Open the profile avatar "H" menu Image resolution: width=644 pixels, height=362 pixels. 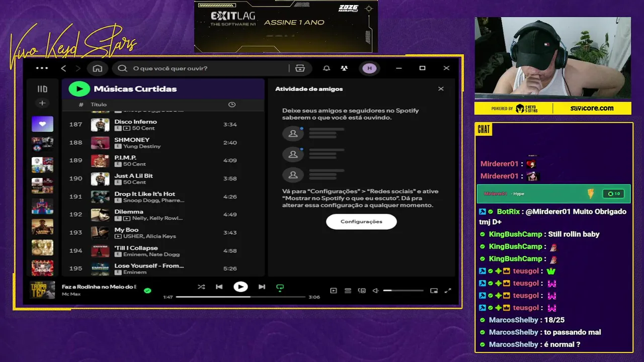click(x=369, y=68)
